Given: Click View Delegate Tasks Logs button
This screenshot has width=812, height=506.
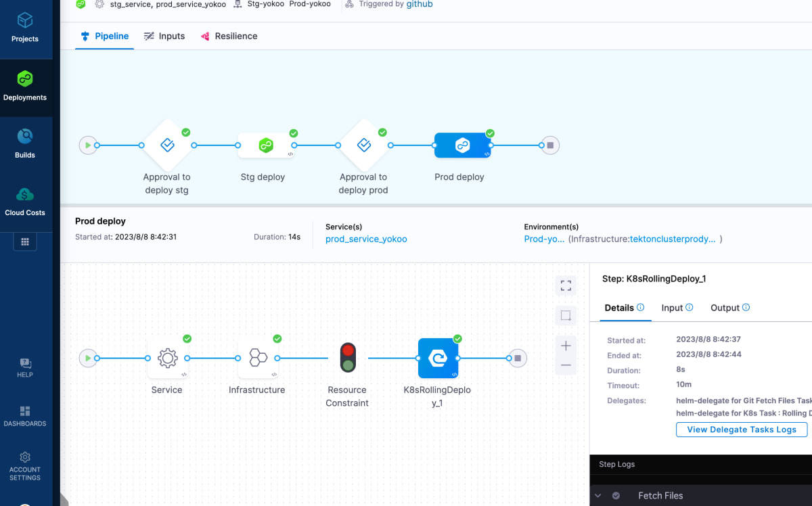Looking at the screenshot, I should pyautogui.click(x=742, y=430).
